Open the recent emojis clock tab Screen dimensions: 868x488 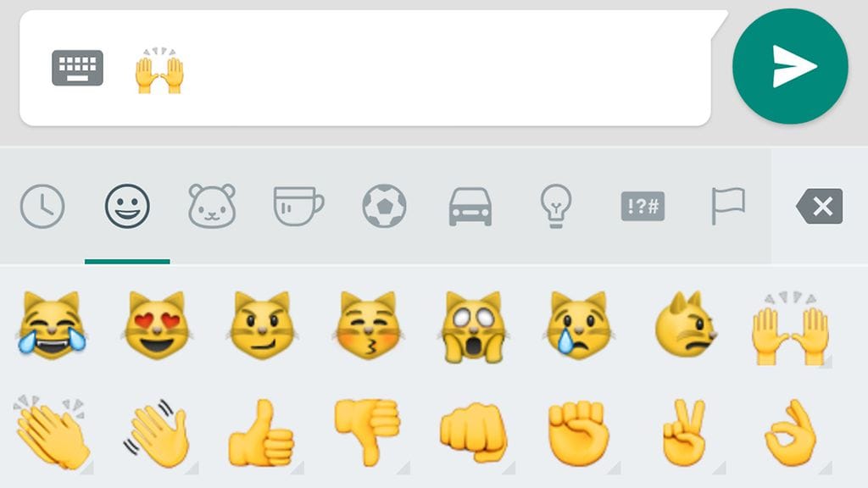tap(42, 207)
